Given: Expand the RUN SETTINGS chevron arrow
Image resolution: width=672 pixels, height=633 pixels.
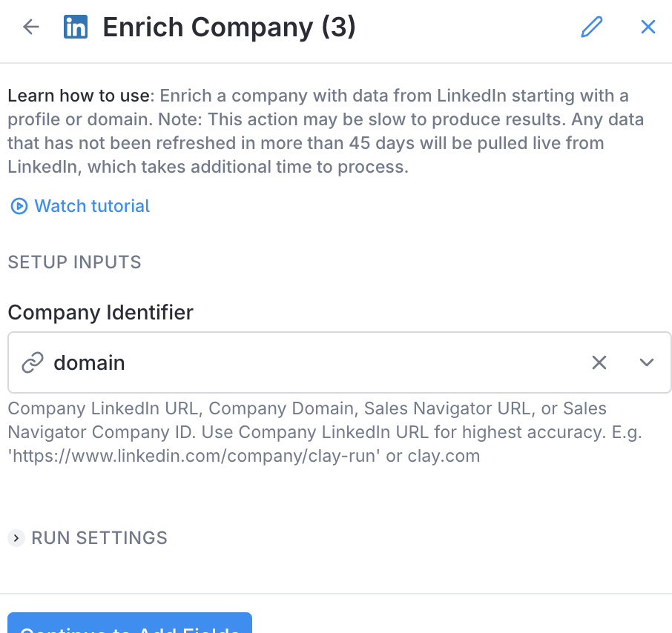Looking at the screenshot, I should tap(16, 538).
